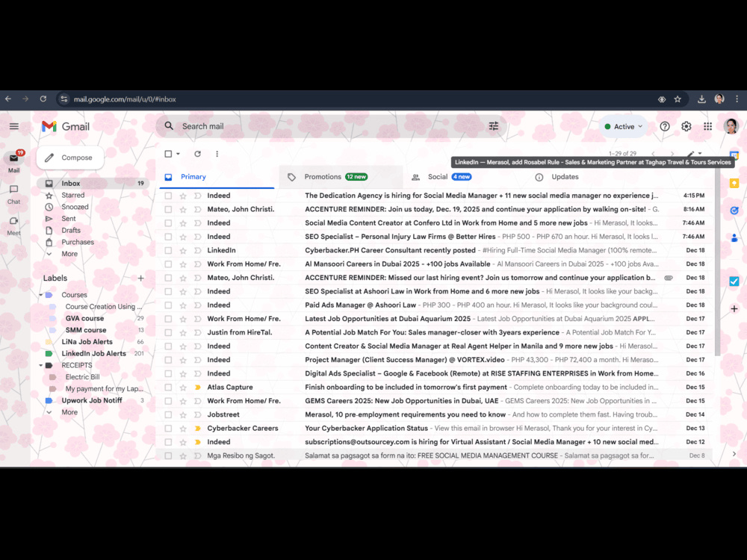Image resolution: width=747 pixels, height=560 pixels.
Task: Open the LinkedIn Job Alerts label
Action: 93,353
